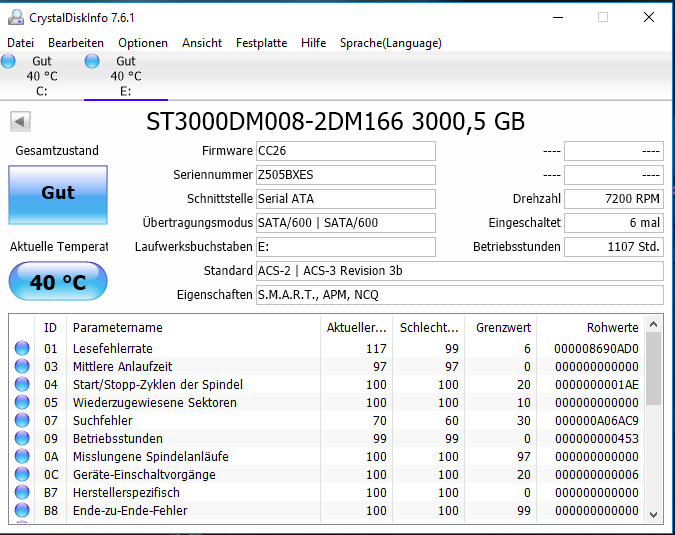Click the Seriennummer field Z505BXES
The height and width of the screenshot is (535, 675).
[346, 175]
